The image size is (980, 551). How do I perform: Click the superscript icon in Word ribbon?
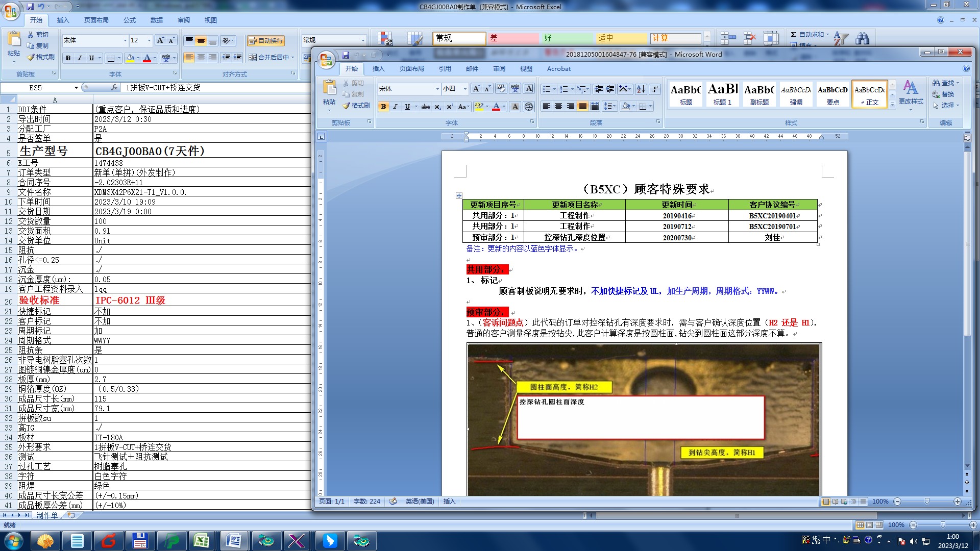point(450,107)
